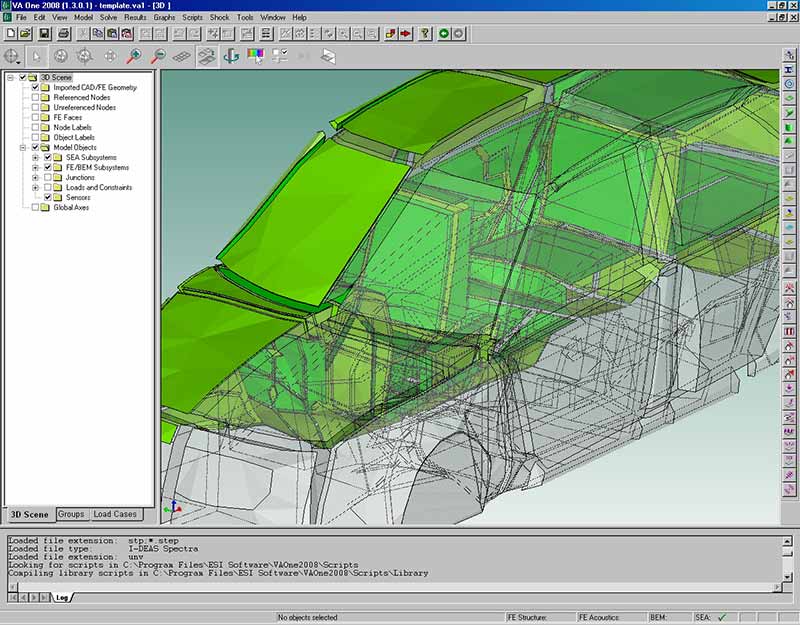Select the Global Axes tree label
Image resolution: width=800 pixels, height=625 pixels.
tap(71, 207)
